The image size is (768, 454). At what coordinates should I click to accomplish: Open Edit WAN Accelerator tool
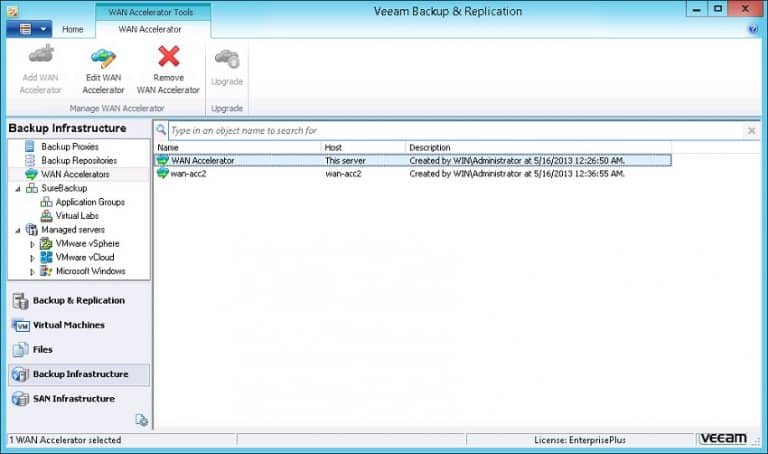click(103, 70)
